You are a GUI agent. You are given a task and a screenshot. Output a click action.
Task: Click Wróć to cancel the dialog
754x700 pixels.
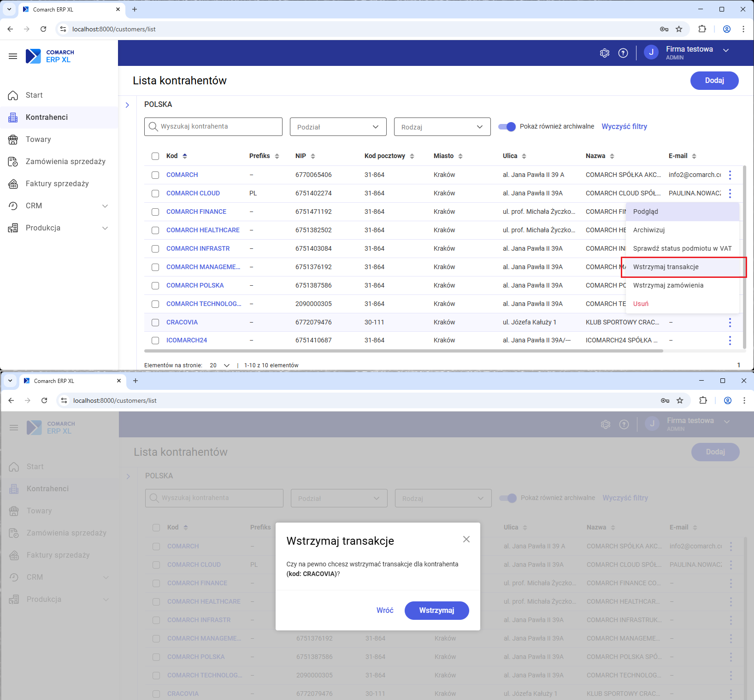(385, 610)
